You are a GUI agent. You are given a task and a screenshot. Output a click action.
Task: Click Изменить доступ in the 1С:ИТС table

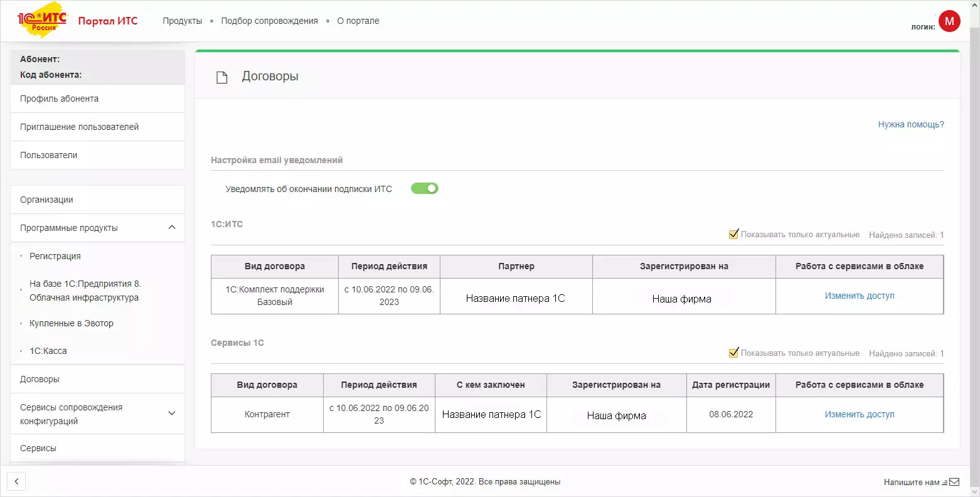coord(859,296)
